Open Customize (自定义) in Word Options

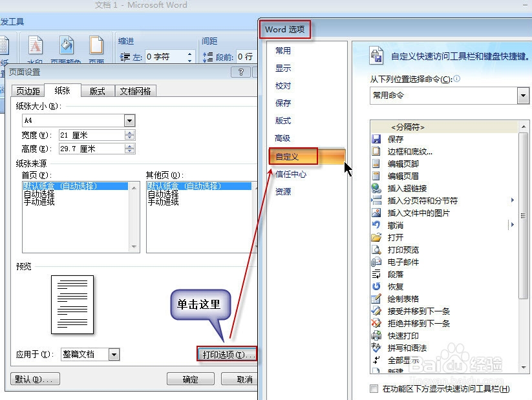click(306, 156)
